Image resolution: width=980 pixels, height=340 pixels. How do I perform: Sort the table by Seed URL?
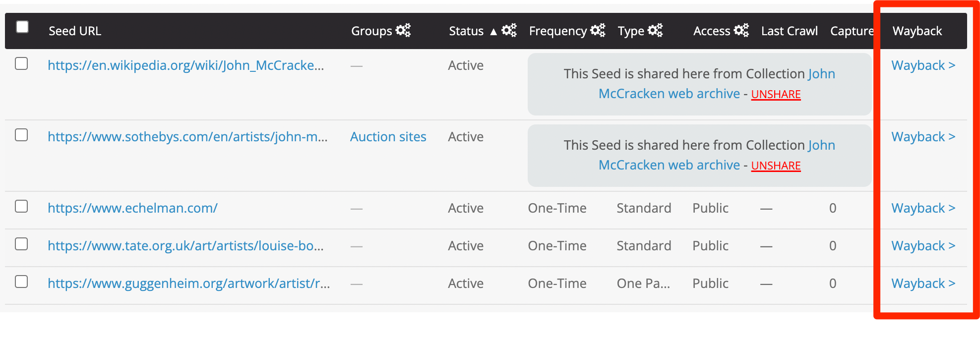(75, 31)
